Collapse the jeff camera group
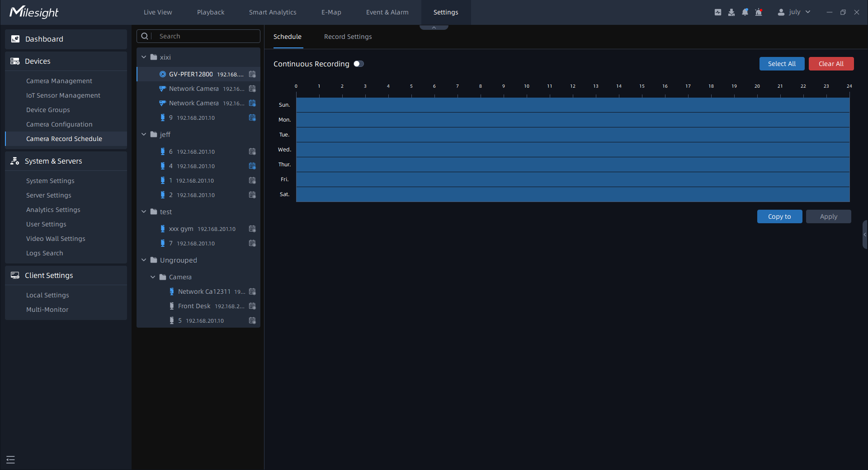The image size is (868, 470). tap(144, 135)
